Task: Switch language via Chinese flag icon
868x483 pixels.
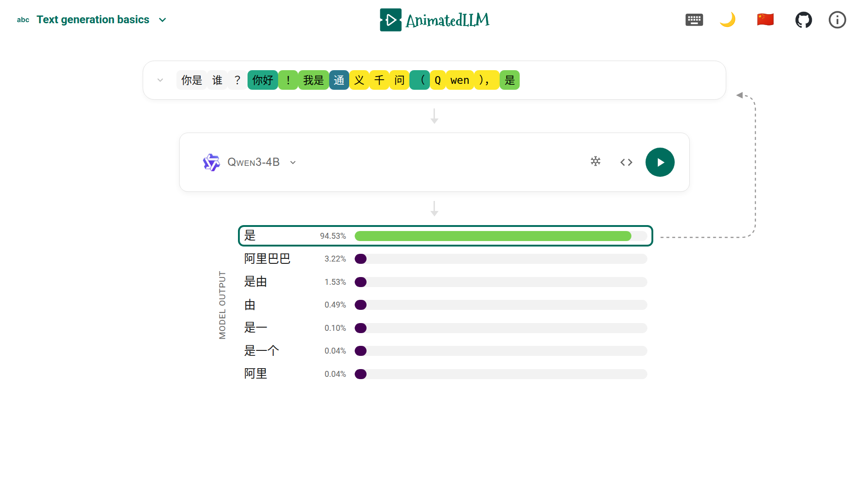Action: point(765,20)
